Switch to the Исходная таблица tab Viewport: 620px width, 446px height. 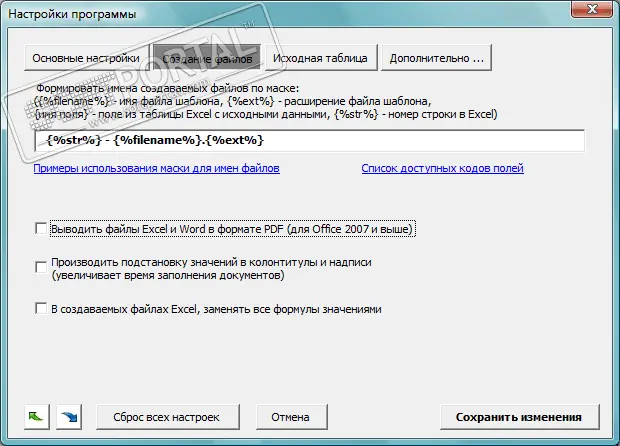320,58
